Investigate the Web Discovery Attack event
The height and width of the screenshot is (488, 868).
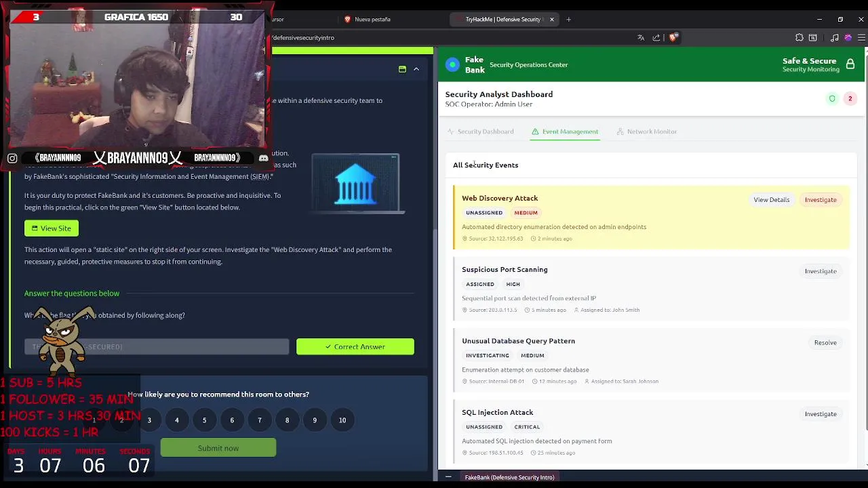[x=821, y=200]
